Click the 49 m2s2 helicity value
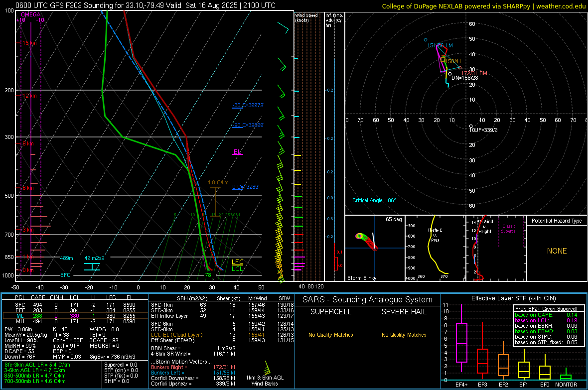 [x=95, y=258]
